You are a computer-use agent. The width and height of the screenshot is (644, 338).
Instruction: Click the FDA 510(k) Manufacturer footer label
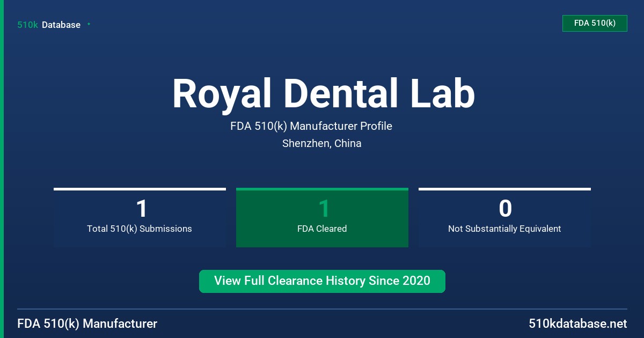click(x=87, y=324)
